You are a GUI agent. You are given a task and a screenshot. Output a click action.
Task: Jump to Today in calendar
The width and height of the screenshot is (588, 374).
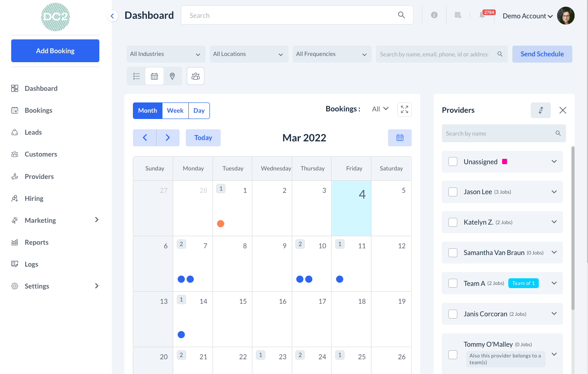click(x=203, y=138)
